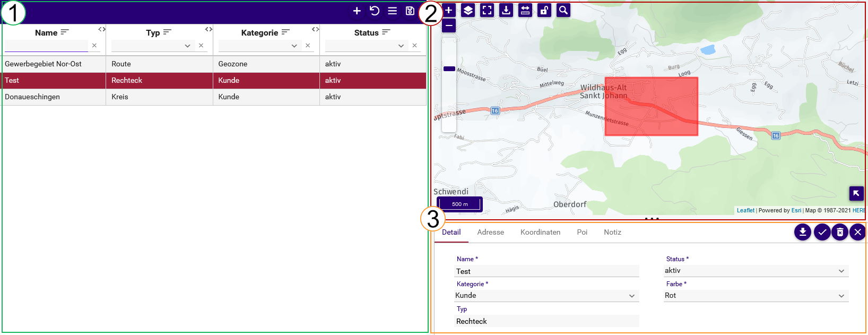Download the detail record via download icon
868x335 pixels.
pyautogui.click(x=803, y=232)
